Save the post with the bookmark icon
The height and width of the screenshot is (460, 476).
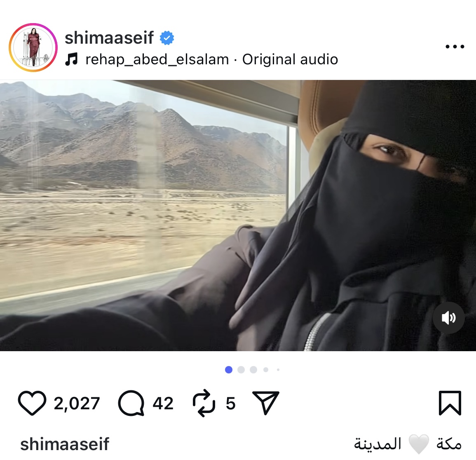(x=450, y=403)
